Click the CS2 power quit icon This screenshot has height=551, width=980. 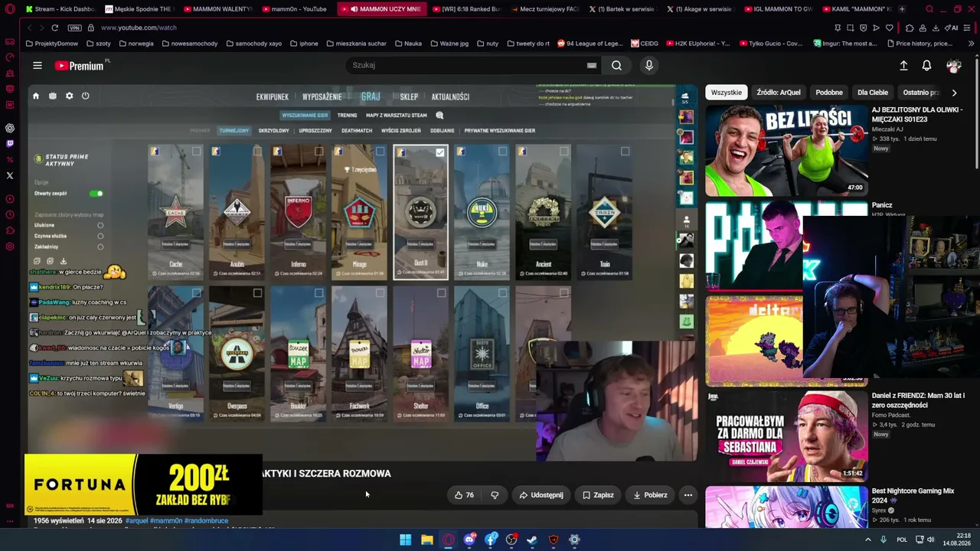point(85,96)
